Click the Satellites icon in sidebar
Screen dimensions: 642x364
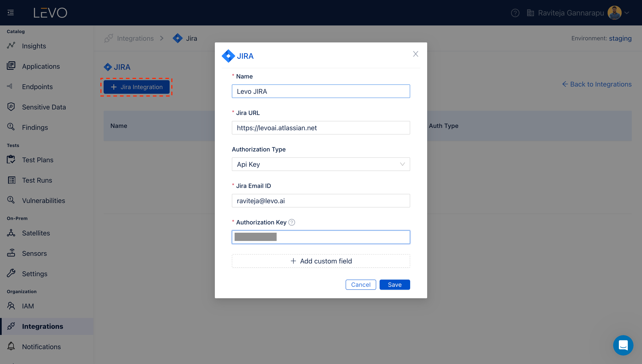[11, 233]
